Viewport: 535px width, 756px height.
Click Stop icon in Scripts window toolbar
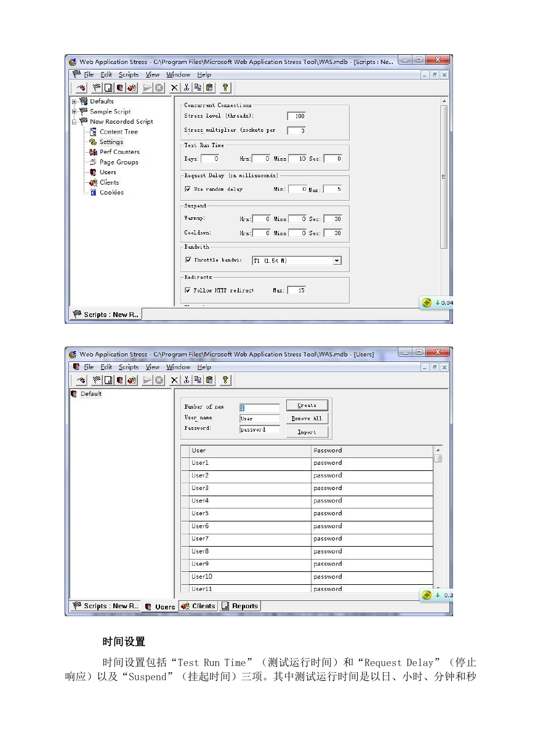pos(159,87)
